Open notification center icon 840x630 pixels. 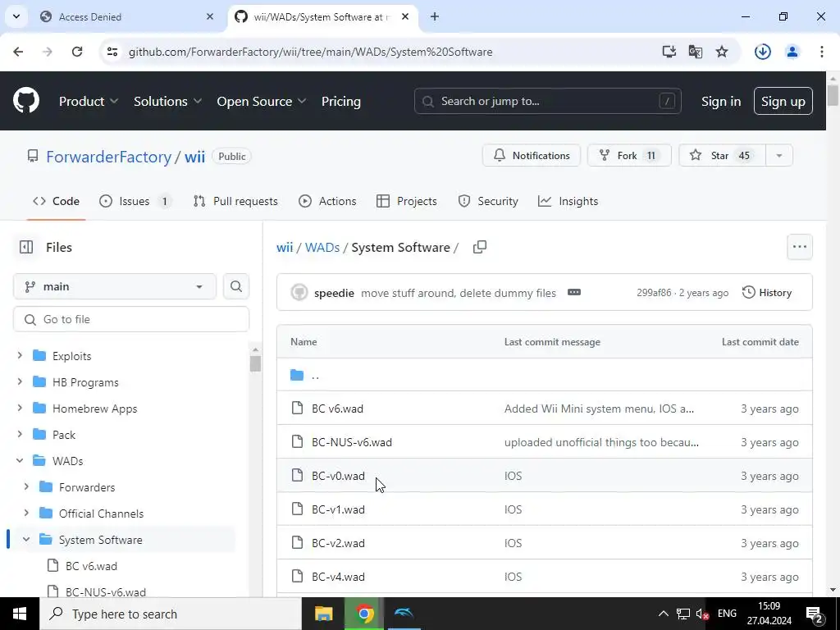814,614
